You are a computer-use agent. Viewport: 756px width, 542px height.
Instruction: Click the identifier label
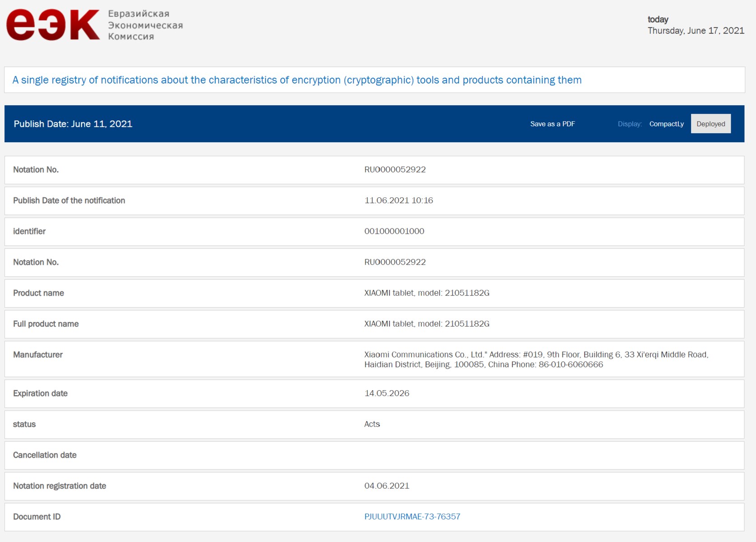pyautogui.click(x=29, y=231)
